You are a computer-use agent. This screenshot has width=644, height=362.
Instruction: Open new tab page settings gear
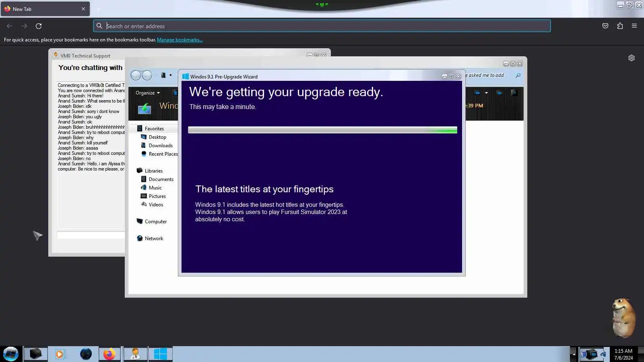[632, 58]
